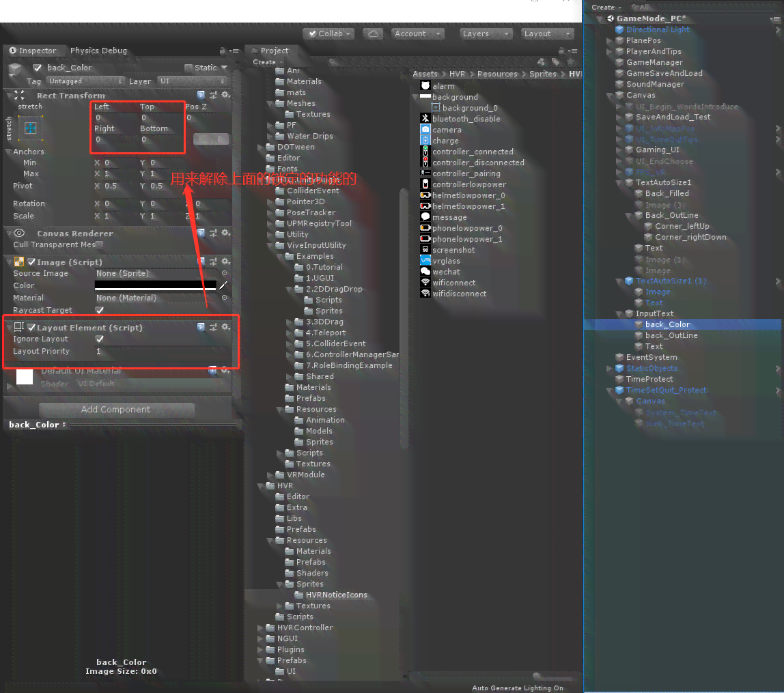This screenshot has width=784, height=693.
Task: Go to Assets in asset breadcrumb
Action: [425, 74]
